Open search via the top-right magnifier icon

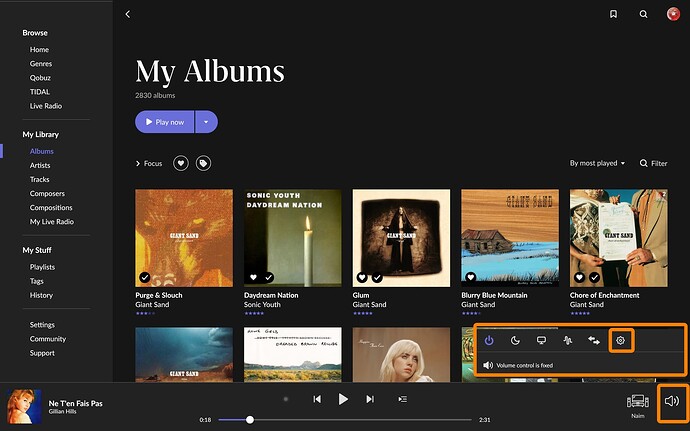pos(643,14)
